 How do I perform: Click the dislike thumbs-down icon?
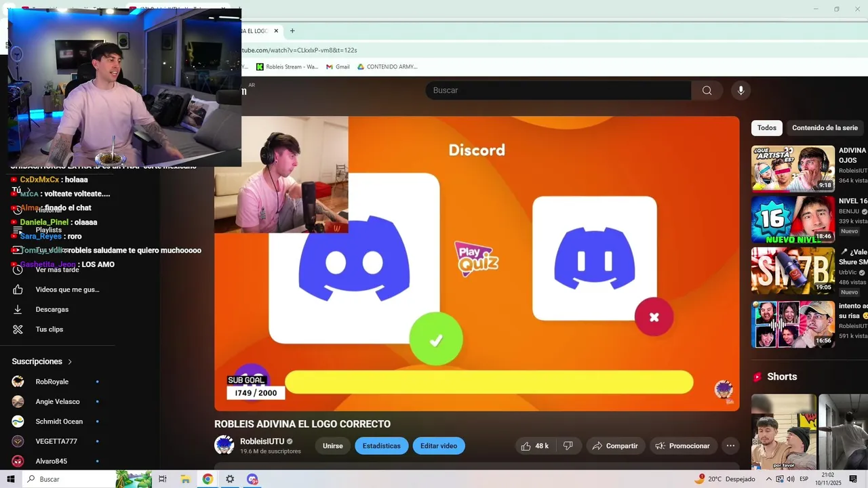click(568, 446)
